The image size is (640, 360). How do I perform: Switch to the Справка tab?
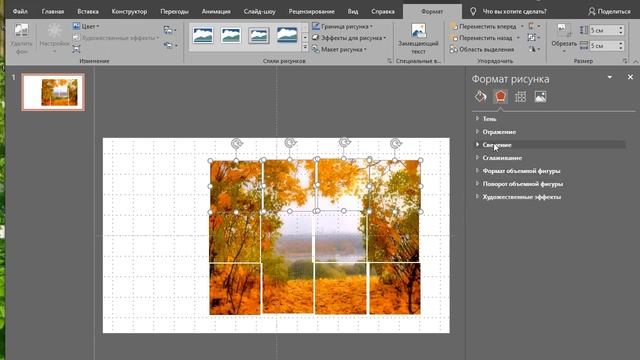click(x=383, y=11)
